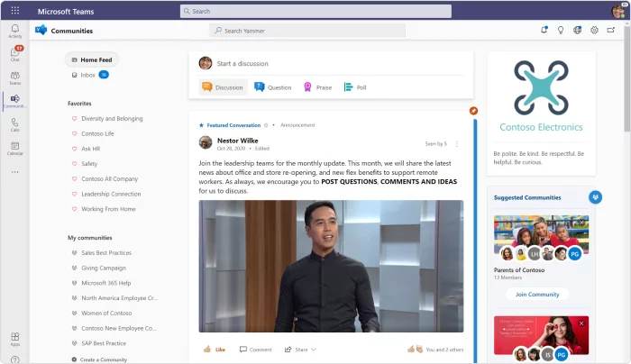Viewport: 631px width, 364px height.
Task: Click the Search Yammer box
Action: pos(307,31)
